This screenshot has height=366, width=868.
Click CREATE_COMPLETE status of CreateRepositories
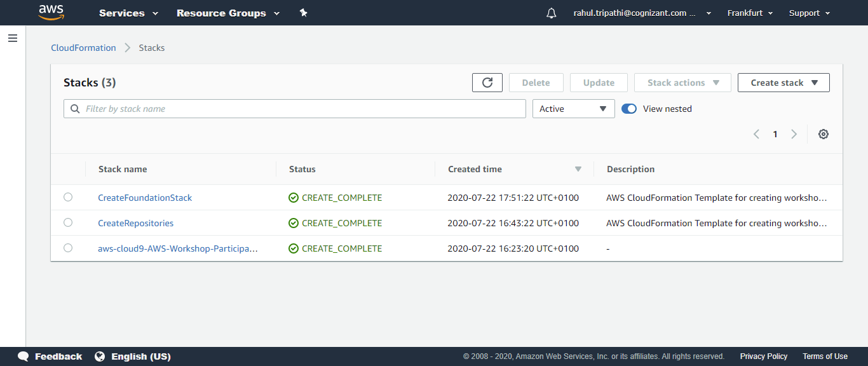tap(342, 223)
